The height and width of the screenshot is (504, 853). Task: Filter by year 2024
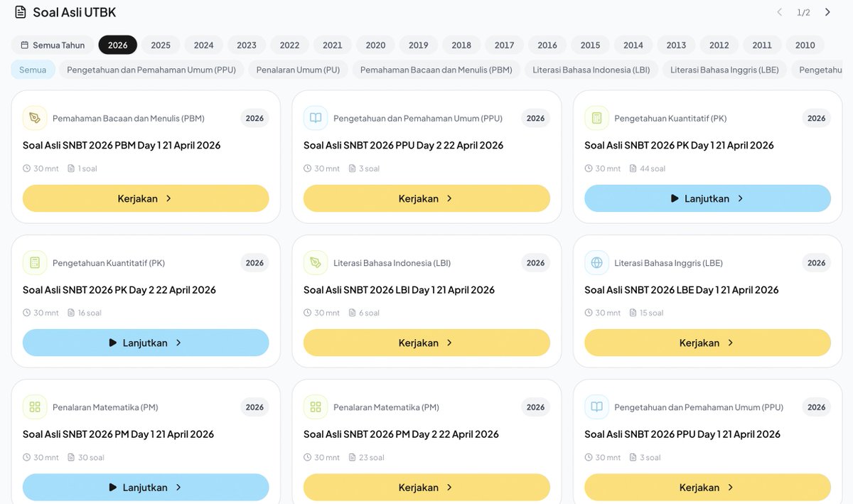pos(204,45)
